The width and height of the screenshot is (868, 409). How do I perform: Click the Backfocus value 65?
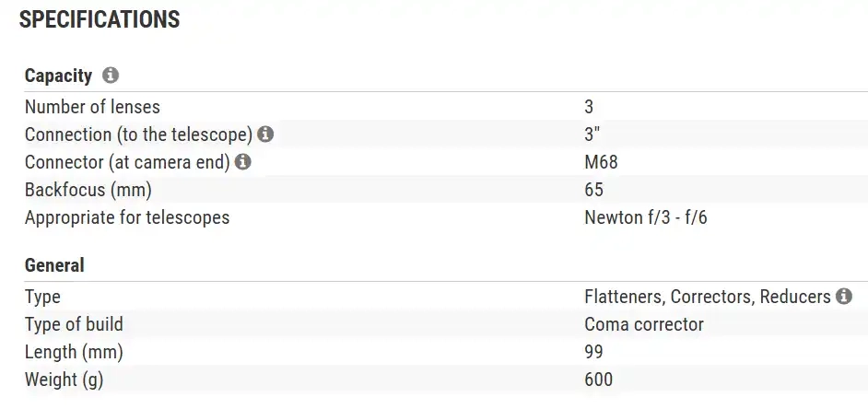[x=593, y=190]
